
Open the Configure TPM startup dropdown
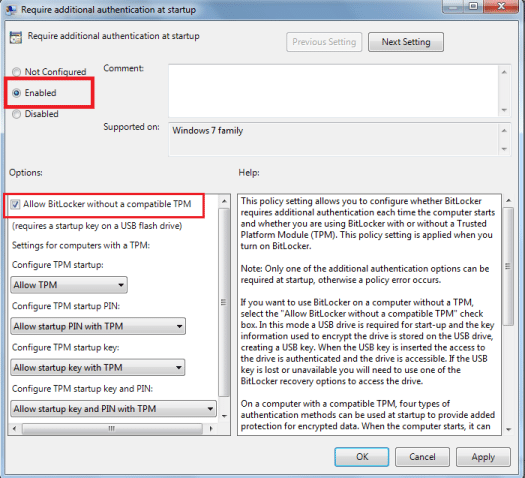tap(69, 285)
